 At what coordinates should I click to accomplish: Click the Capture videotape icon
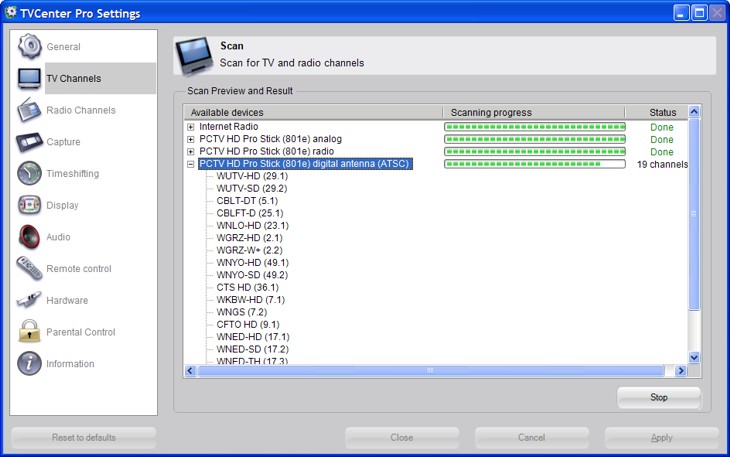point(29,142)
